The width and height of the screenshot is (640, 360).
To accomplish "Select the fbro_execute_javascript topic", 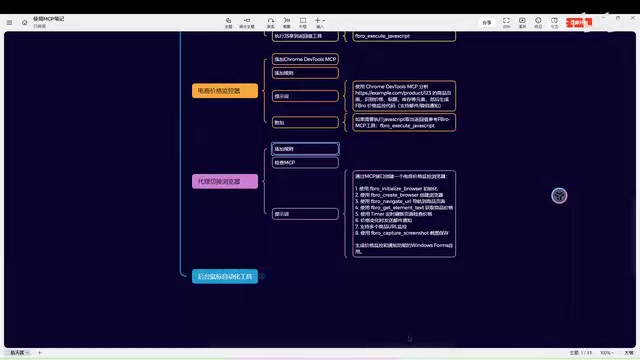I will [x=404, y=36].
